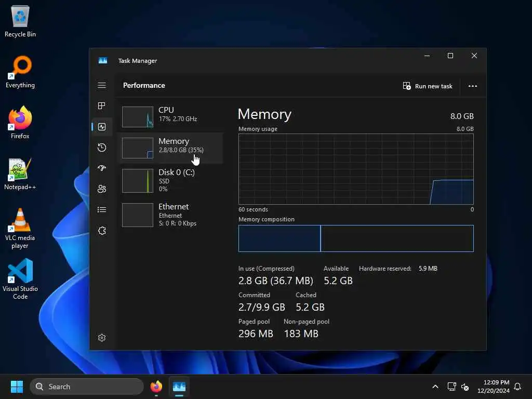Expand the hamburger navigation menu
This screenshot has height=399, width=532.
click(x=102, y=85)
